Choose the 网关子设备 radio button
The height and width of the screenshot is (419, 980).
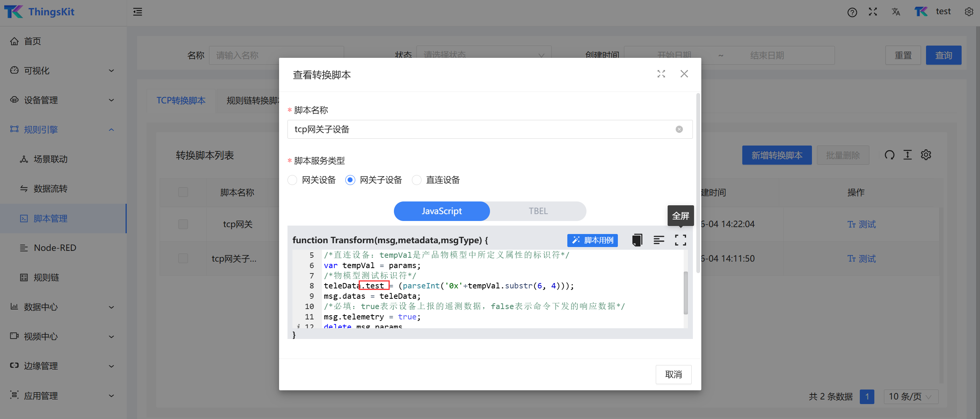(x=350, y=180)
